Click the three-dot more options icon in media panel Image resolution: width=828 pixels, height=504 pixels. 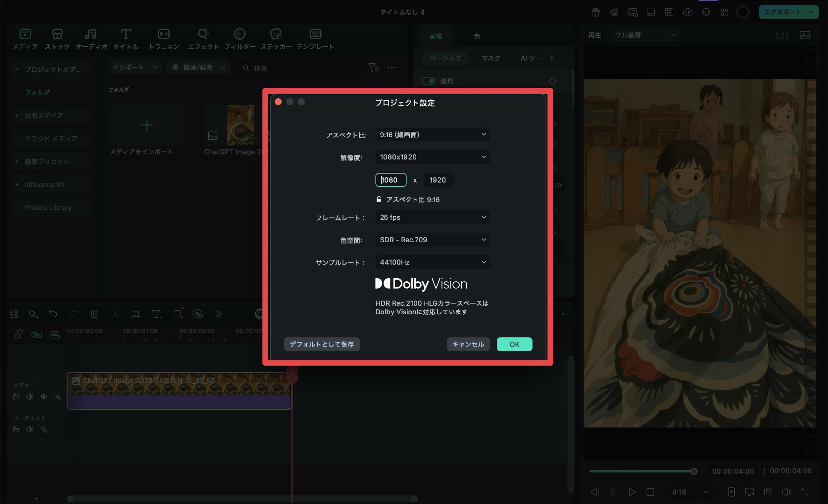pos(392,68)
